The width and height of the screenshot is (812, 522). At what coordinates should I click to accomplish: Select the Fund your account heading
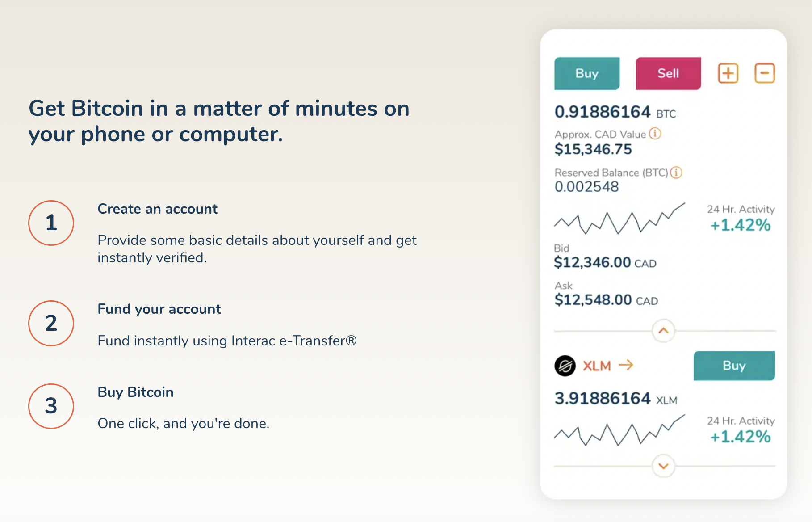click(159, 309)
